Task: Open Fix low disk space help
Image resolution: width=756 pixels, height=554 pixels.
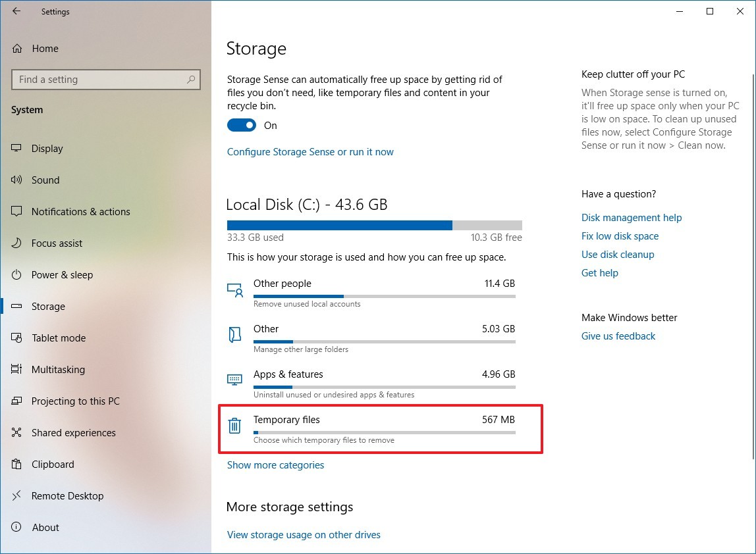Action: [x=620, y=236]
